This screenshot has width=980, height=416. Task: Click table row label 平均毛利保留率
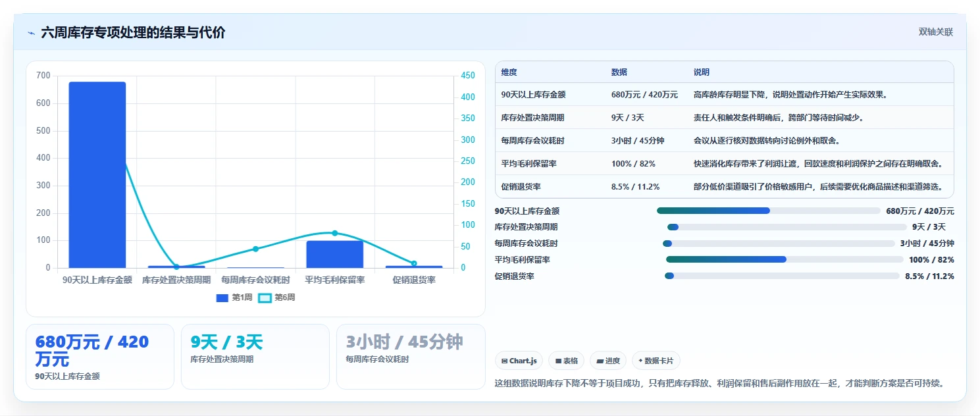tap(529, 164)
